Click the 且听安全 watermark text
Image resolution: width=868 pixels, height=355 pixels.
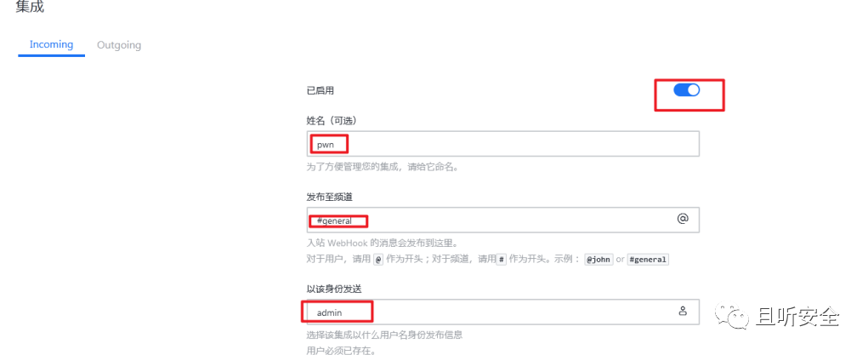(797, 318)
